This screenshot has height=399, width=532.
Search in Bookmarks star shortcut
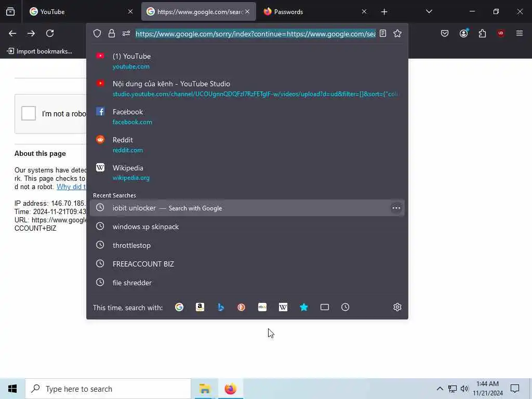click(x=303, y=307)
